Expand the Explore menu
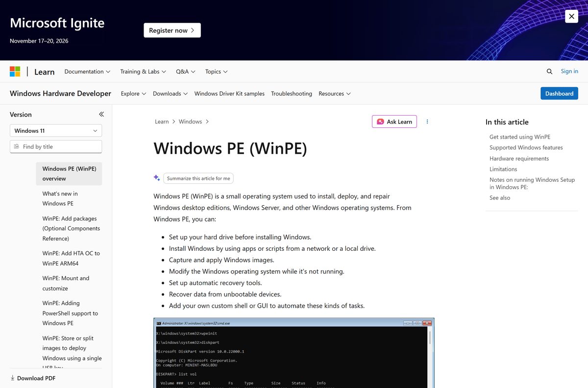Image resolution: width=588 pixels, height=388 pixels. coord(133,94)
